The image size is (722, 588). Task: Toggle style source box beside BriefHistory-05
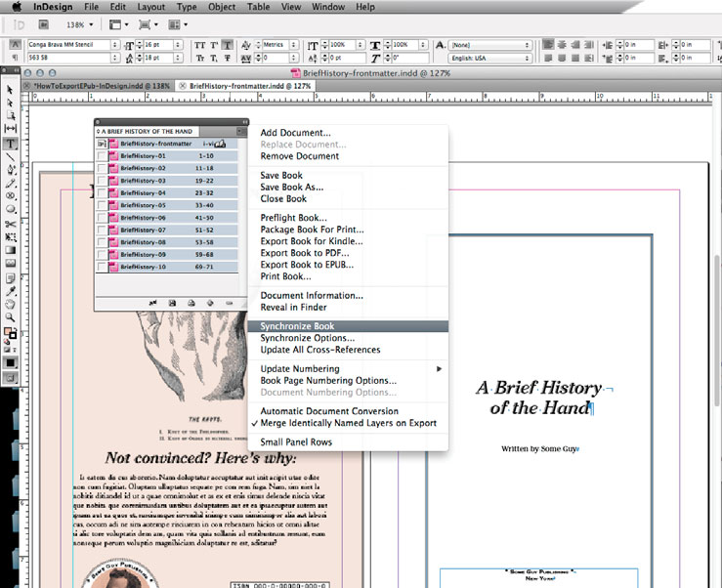coord(102,205)
